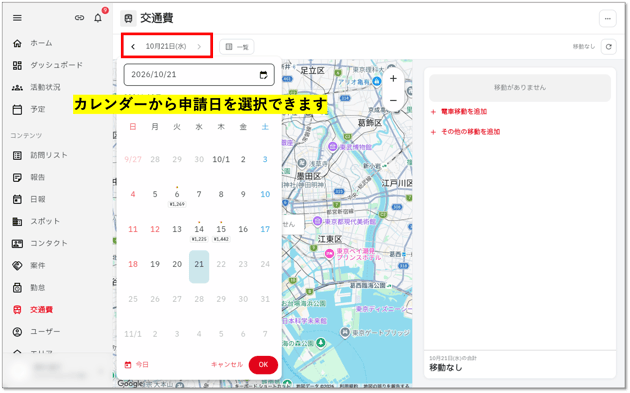This screenshot has height=393, width=630.
Task: Select October 3 in the calendar
Action: point(265,160)
